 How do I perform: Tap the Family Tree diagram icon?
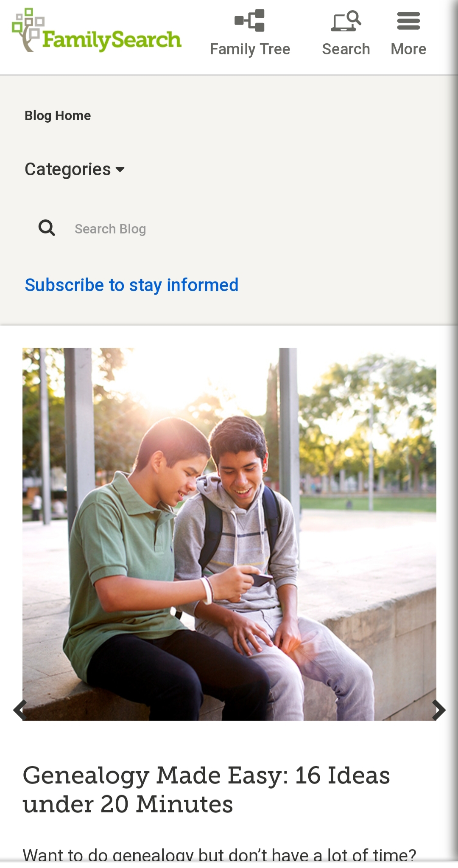pyautogui.click(x=250, y=20)
